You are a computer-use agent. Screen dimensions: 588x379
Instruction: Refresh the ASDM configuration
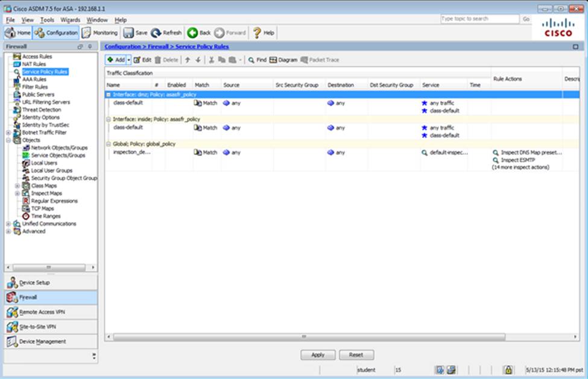pyautogui.click(x=166, y=33)
